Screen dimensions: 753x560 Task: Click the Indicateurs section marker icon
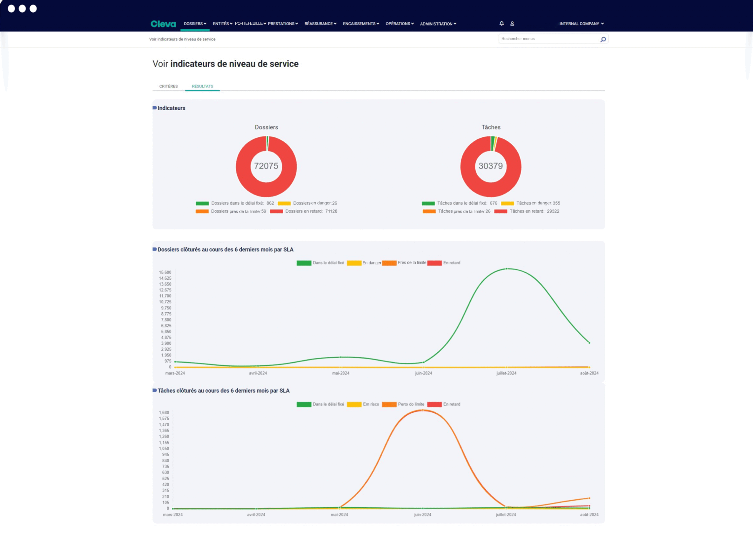click(x=155, y=108)
